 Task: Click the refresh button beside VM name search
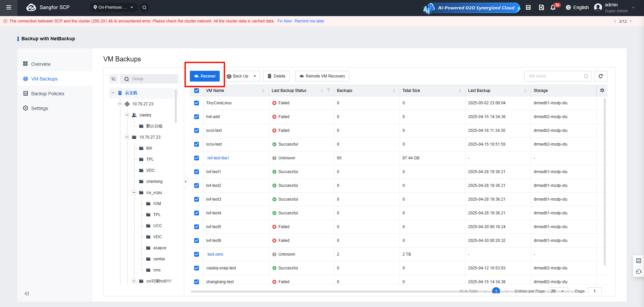click(600, 76)
